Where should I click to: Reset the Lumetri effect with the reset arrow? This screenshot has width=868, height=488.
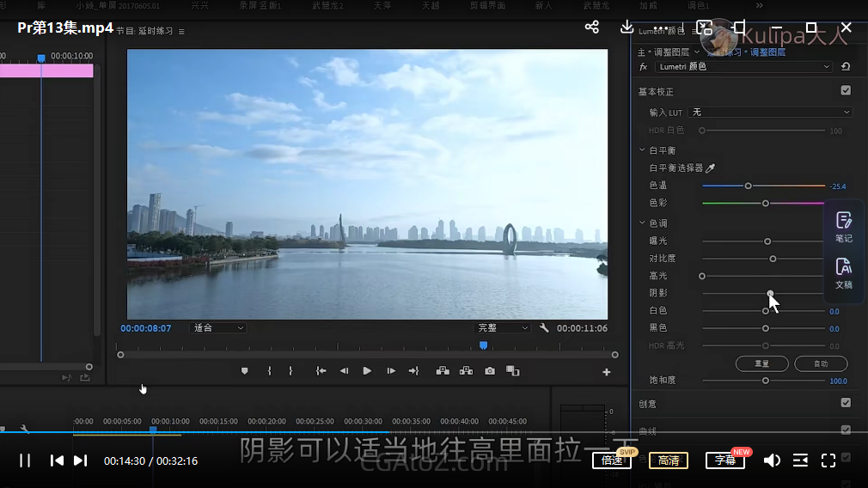[x=846, y=67]
